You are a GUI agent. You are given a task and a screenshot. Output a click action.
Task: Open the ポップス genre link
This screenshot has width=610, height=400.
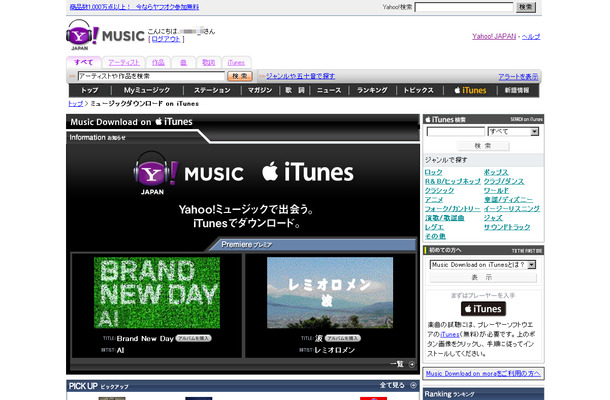point(496,172)
